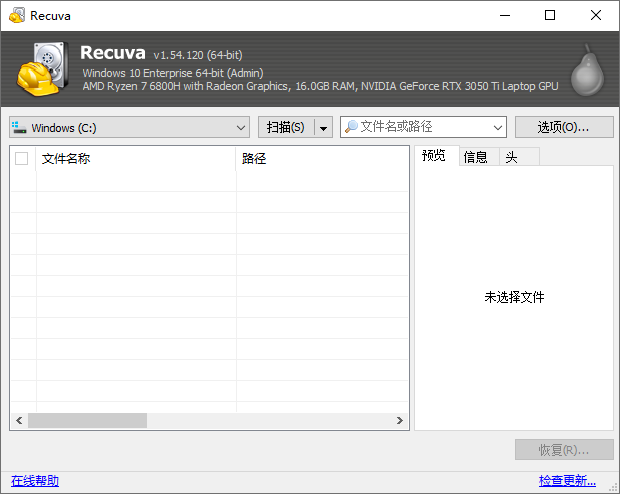Click the 检查更新... link
The image size is (620, 494).
pyautogui.click(x=567, y=481)
